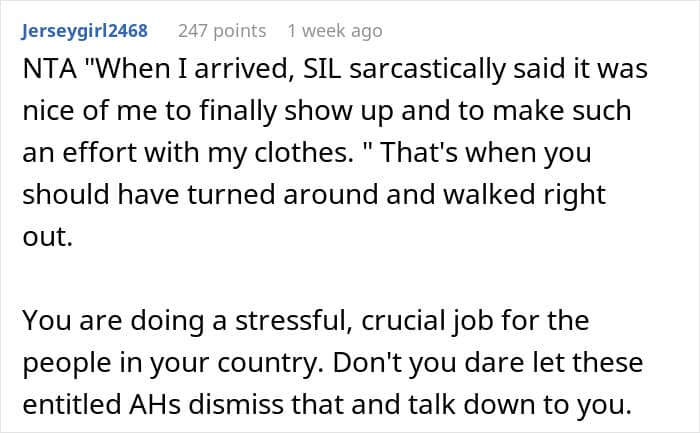Screen dimensions: 700x433
Task: Click the text "That's when you"
Action: click(x=486, y=153)
